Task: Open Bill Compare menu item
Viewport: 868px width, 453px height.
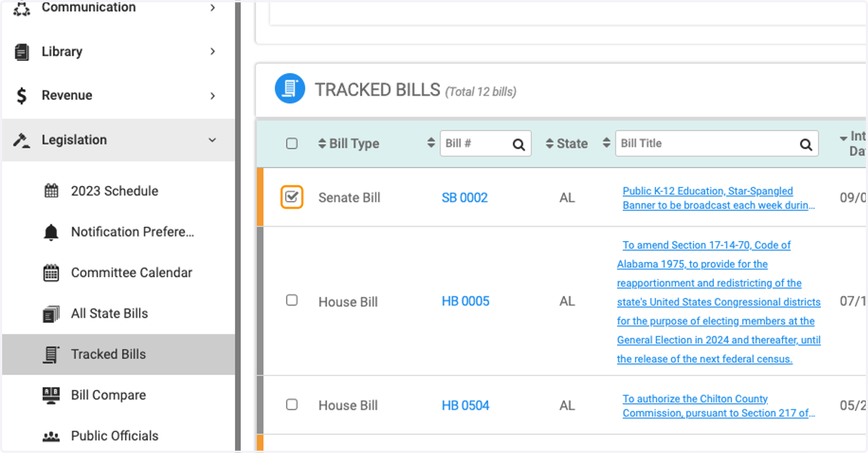Action: 119,395
